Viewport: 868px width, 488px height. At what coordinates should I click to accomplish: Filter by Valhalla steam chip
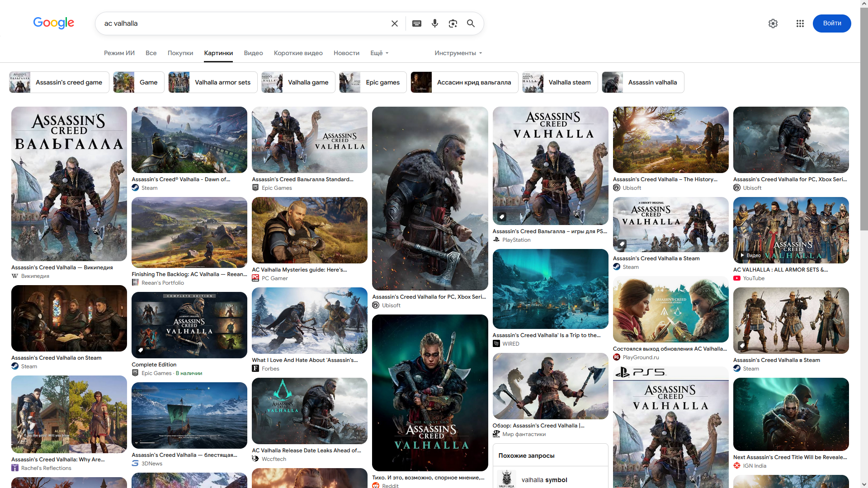[x=560, y=82]
